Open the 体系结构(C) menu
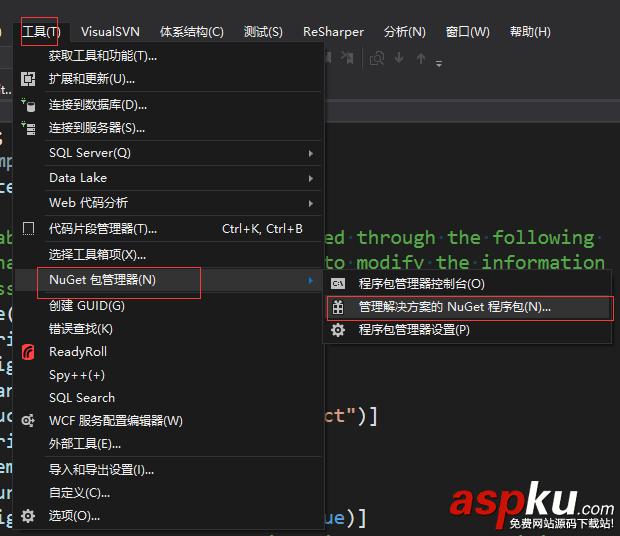The image size is (620, 536). 192,32
